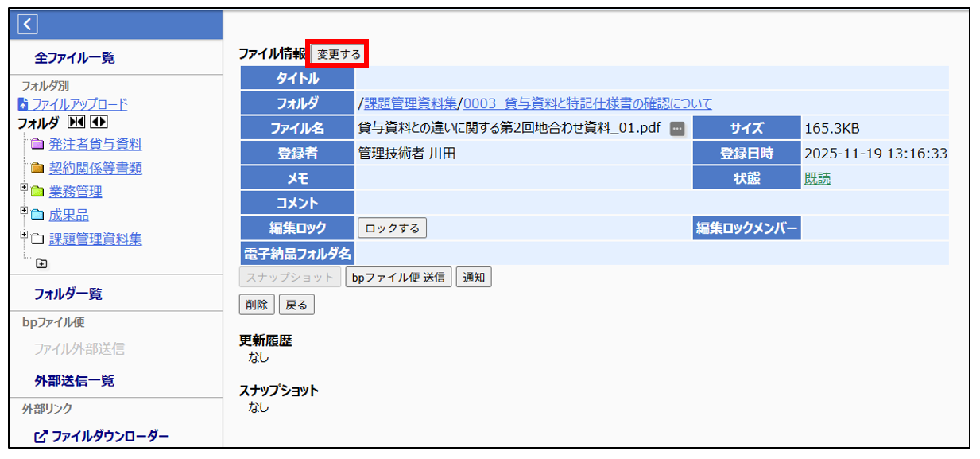The image size is (980, 459).
Task: Expand the 業務管理 folder tree node
Action: [x=24, y=188]
